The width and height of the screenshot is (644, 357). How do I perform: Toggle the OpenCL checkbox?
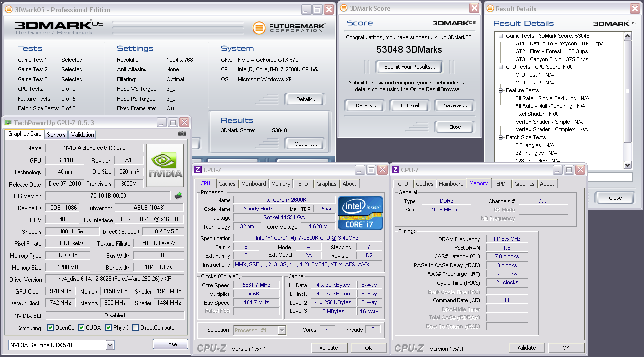click(x=51, y=328)
